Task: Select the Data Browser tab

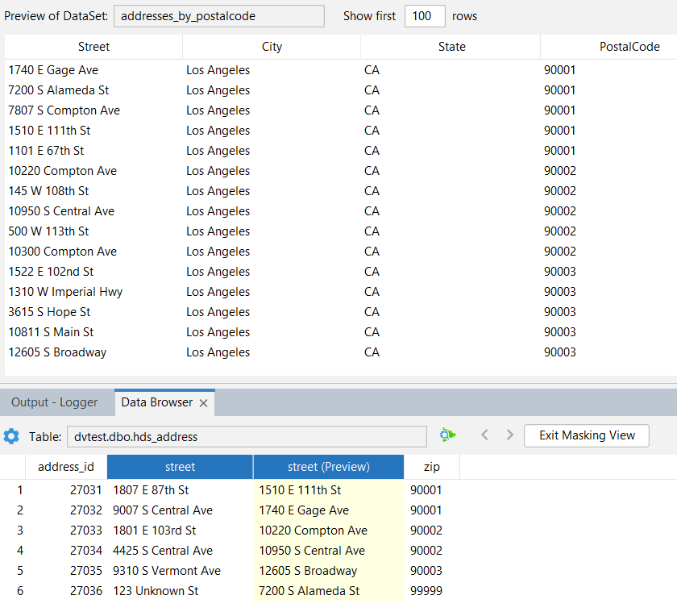Action: (156, 402)
